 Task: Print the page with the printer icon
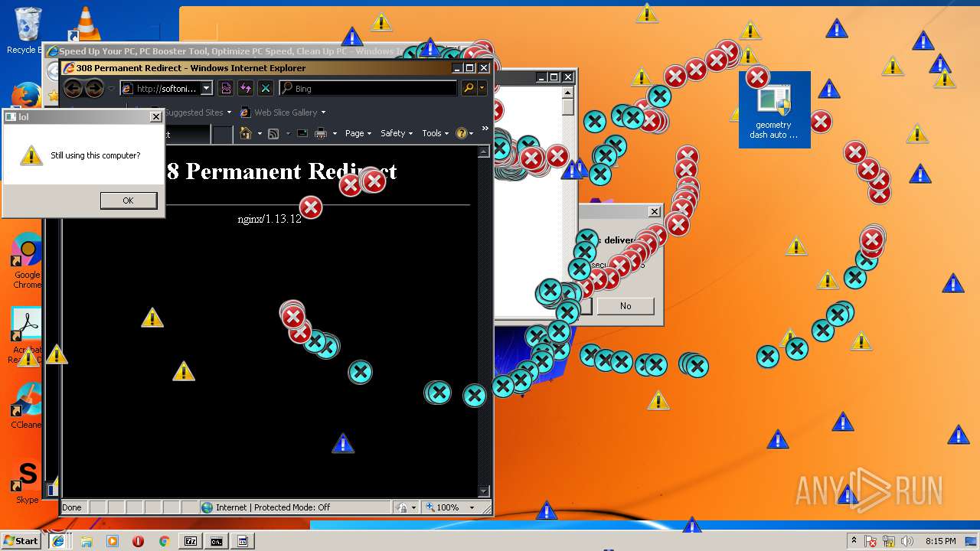(321, 133)
